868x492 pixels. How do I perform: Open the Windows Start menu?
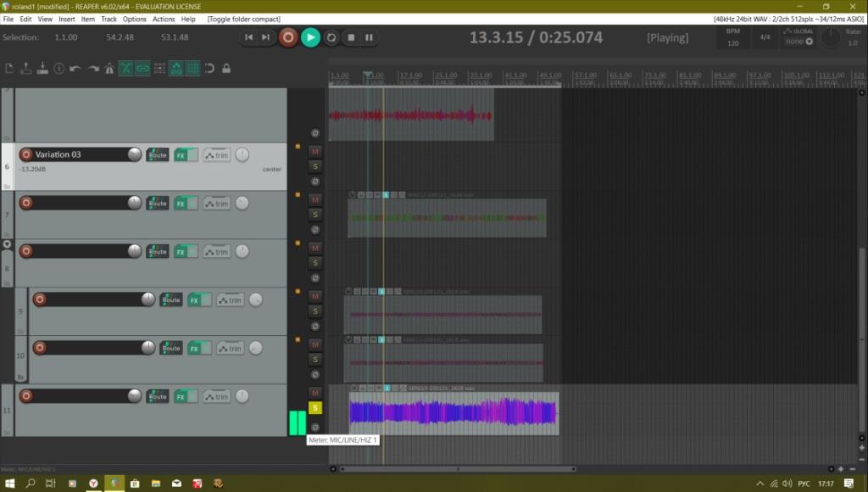[x=9, y=484]
